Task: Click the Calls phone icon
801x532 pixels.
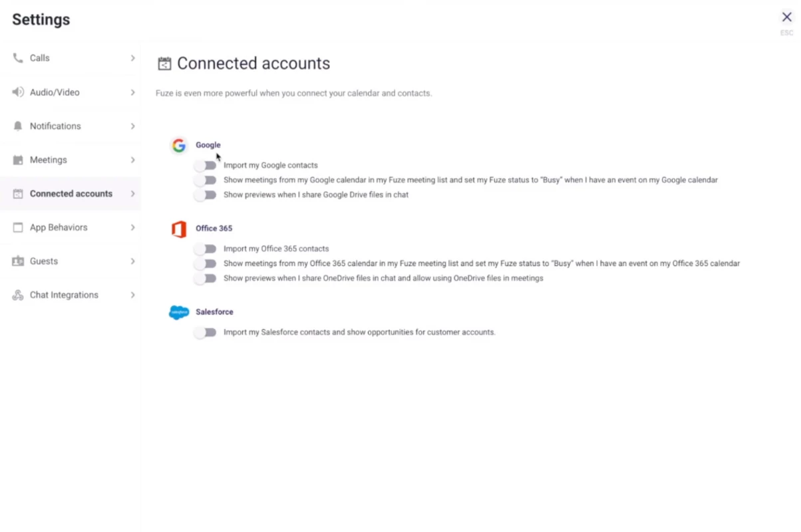Action: click(18, 58)
